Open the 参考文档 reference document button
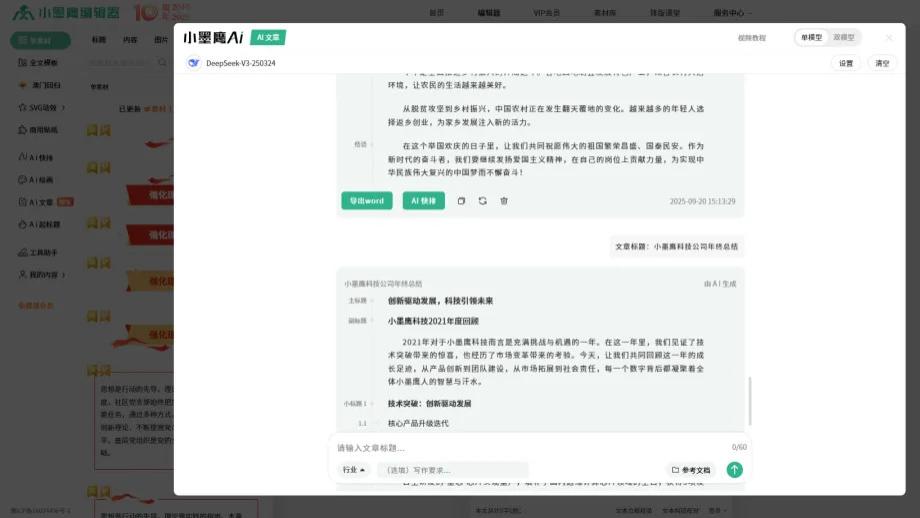Viewport: 920px width, 518px height. click(691, 470)
